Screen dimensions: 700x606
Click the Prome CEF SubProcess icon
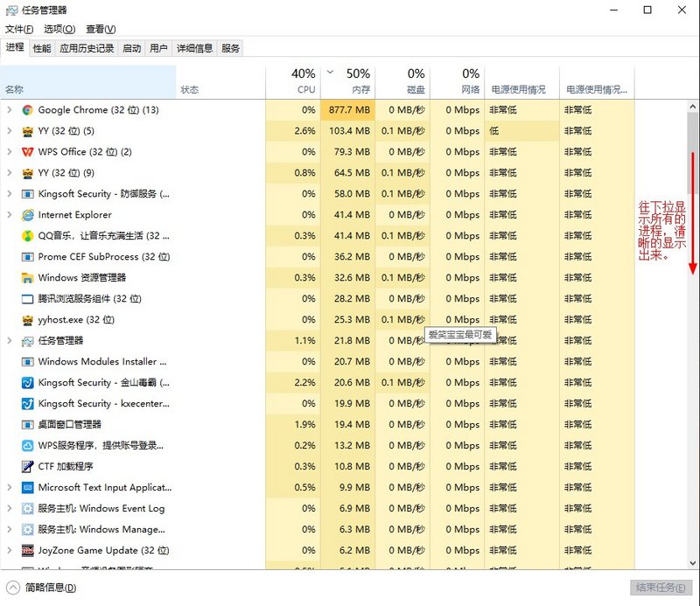28,257
